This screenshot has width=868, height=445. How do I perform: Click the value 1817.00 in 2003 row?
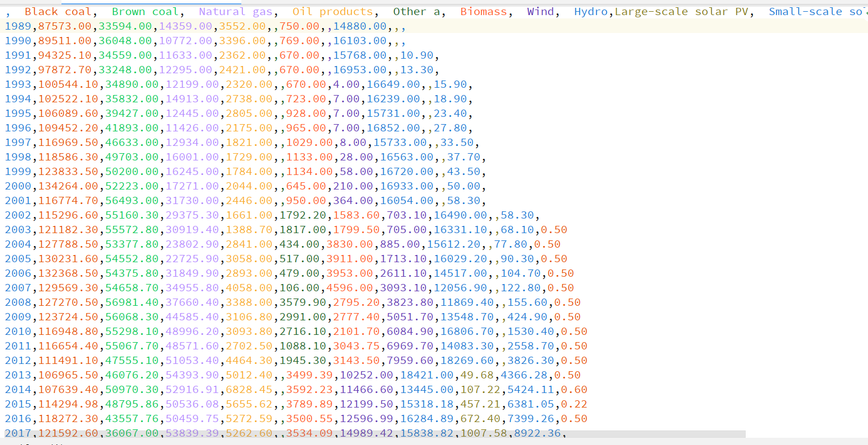303,230
